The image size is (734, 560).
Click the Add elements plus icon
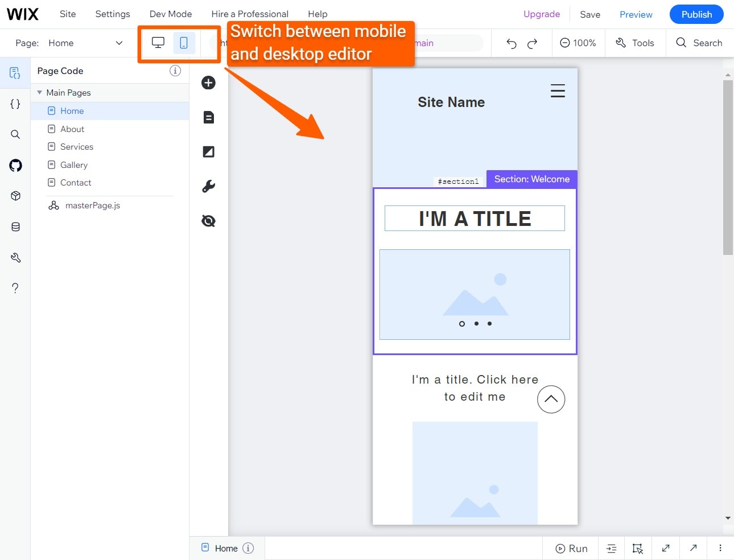pyautogui.click(x=208, y=83)
